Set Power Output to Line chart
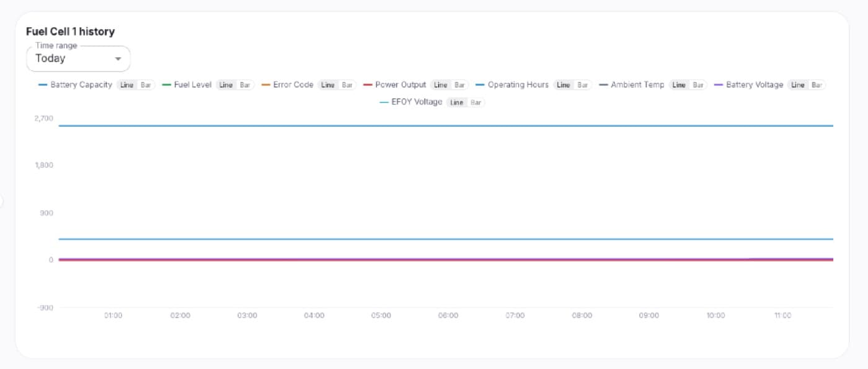This screenshot has height=369, width=868. click(440, 85)
